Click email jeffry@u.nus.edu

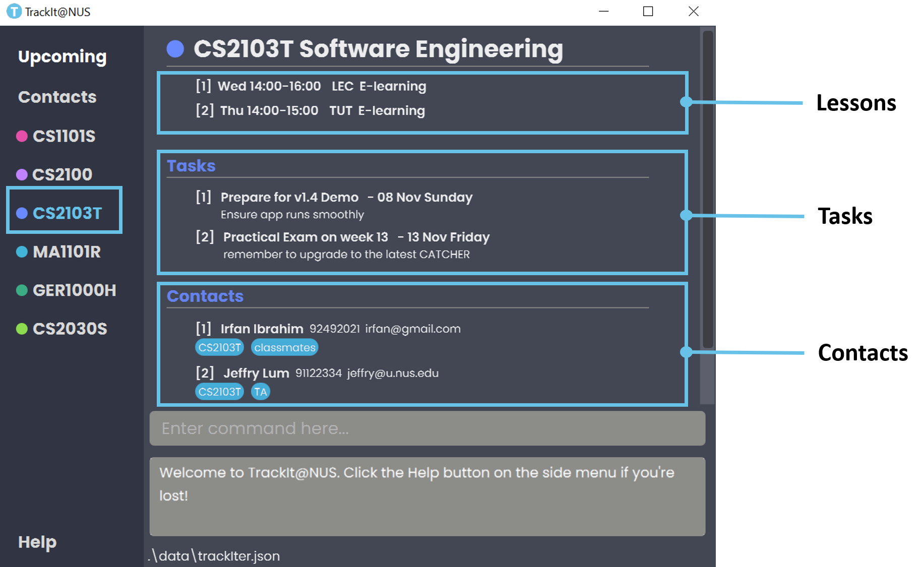(x=393, y=373)
